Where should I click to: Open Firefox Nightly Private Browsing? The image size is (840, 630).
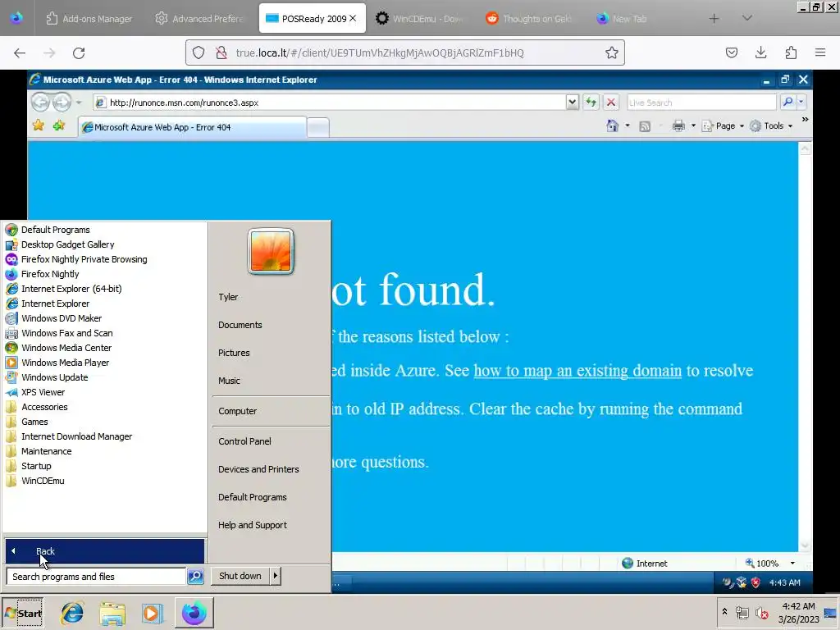click(84, 259)
